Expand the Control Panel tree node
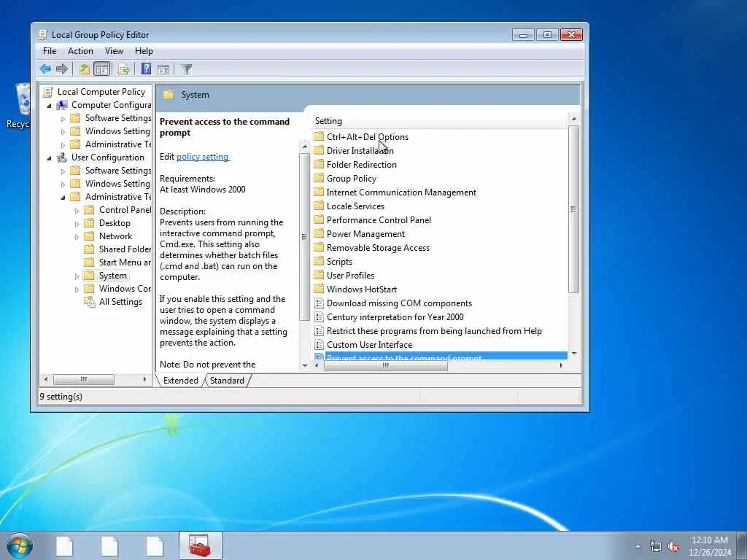The width and height of the screenshot is (747, 560). pyautogui.click(x=77, y=211)
